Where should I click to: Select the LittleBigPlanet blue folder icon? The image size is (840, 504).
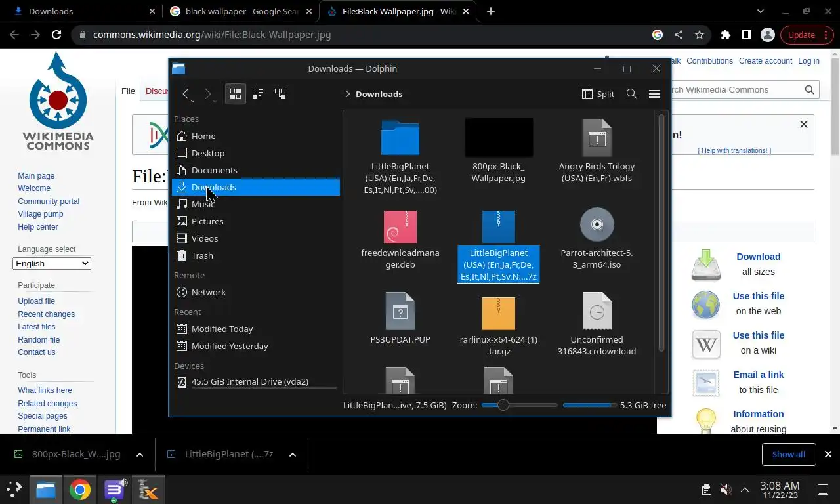(x=400, y=138)
